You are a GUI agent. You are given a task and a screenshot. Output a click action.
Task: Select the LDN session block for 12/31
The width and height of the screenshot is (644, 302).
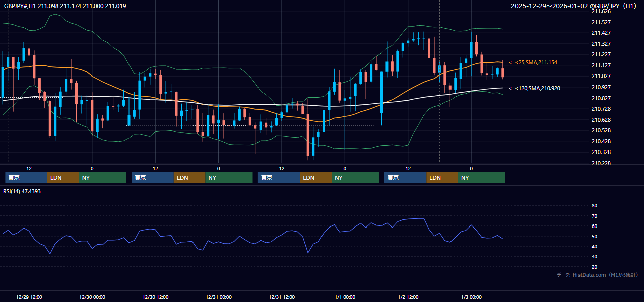point(316,178)
